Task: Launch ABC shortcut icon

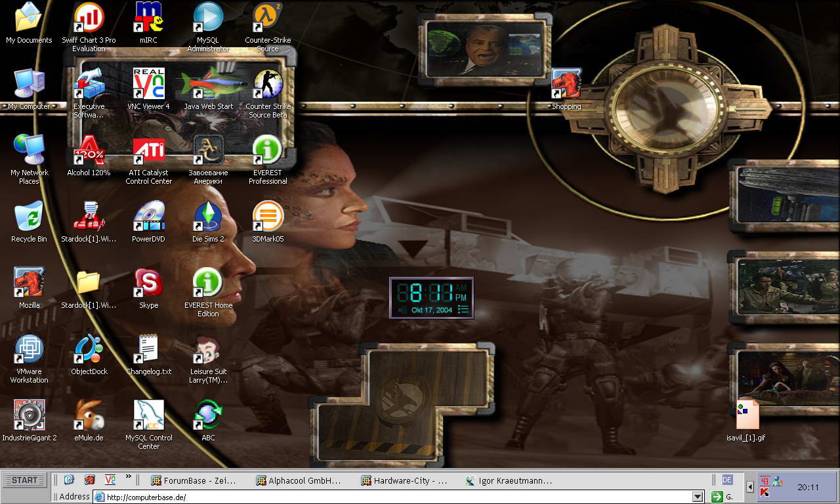Action: point(208,421)
